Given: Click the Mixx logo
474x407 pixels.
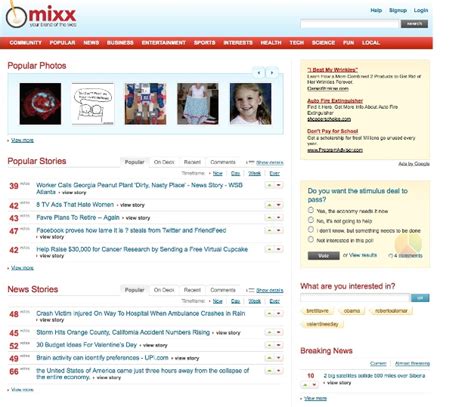Looking at the screenshot, I should tap(41, 15).
